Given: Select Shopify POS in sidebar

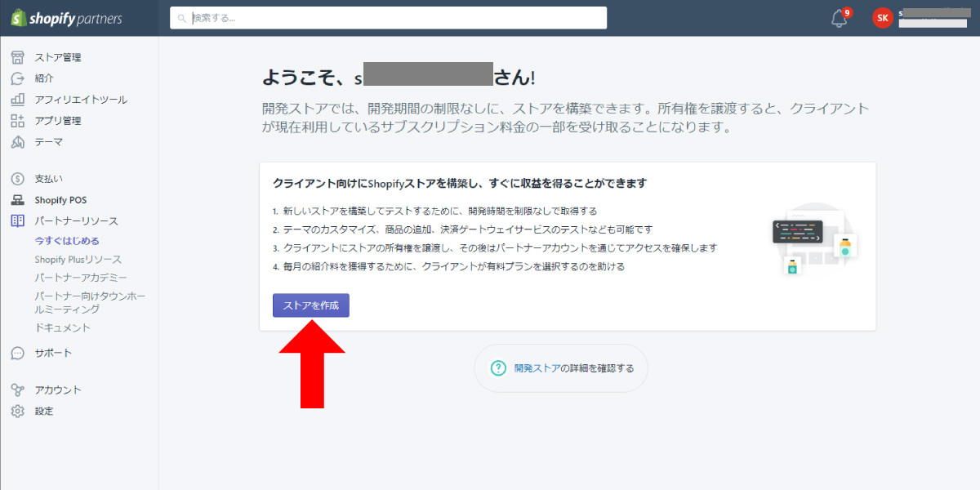Looking at the screenshot, I should (x=60, y=200).
